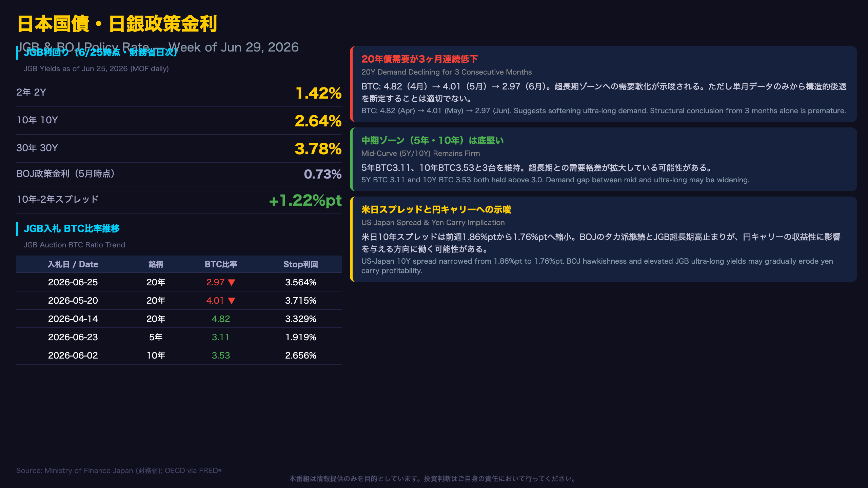Click the Source: Ministry of Finance Japan footer
This screenshot has height=488, width=868.
[119, 471]
